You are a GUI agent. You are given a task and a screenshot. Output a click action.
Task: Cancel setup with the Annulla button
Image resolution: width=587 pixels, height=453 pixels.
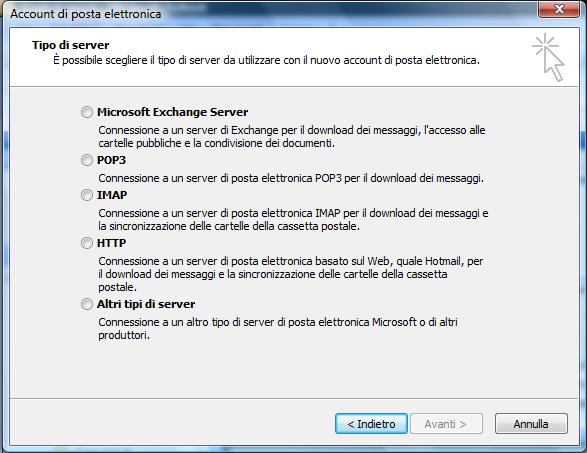[531, 424]
